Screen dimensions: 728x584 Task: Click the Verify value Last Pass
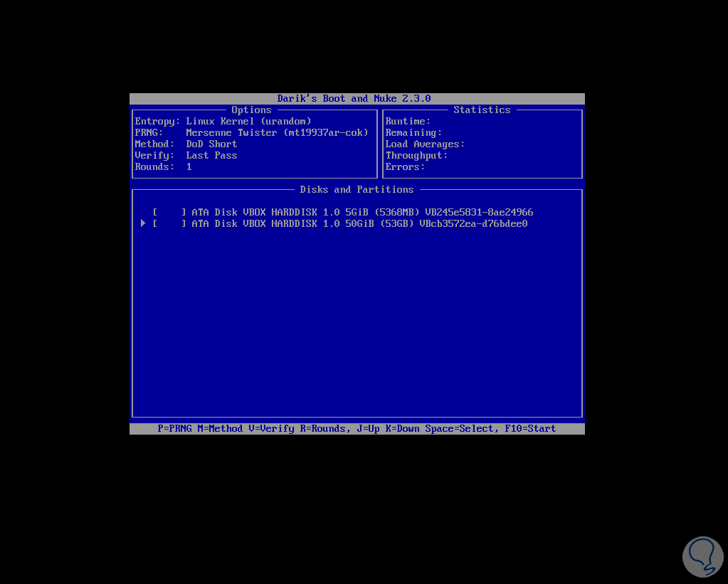[212, 156]
